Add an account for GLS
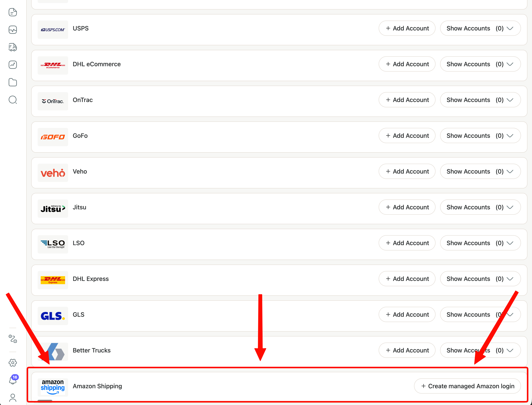The width and height of the screenshot is (532, 405). click(407, 315)
